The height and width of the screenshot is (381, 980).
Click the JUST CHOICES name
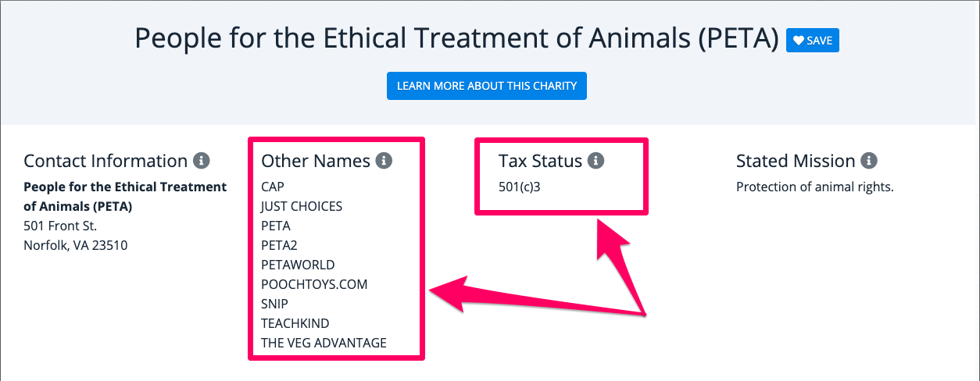(x=302, y=206)
